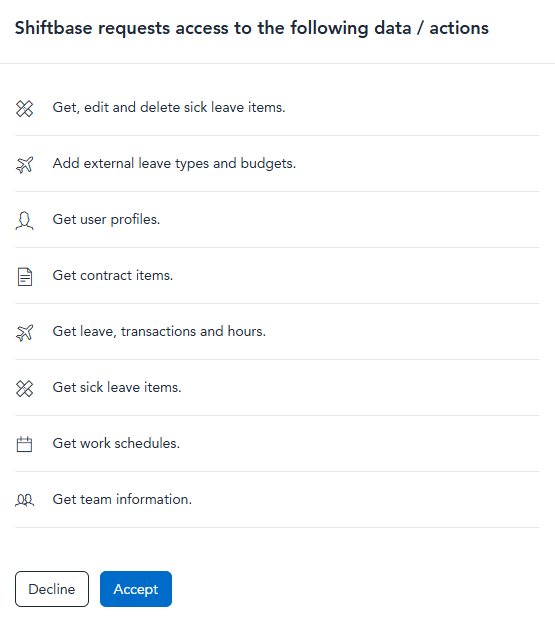This screenshot has height=626, width=555.
Task: Select the user profile silhouette icon
Action: (x=24, y=220)
